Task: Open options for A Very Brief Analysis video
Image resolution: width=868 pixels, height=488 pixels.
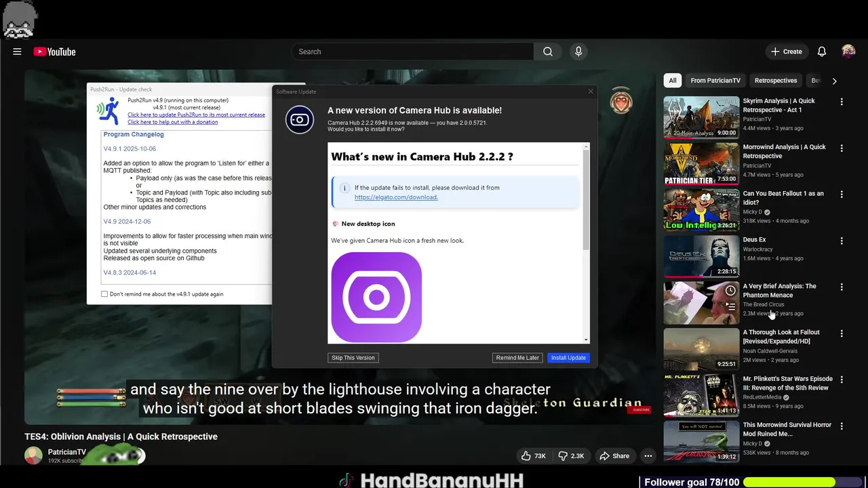Action: [842, 287]
